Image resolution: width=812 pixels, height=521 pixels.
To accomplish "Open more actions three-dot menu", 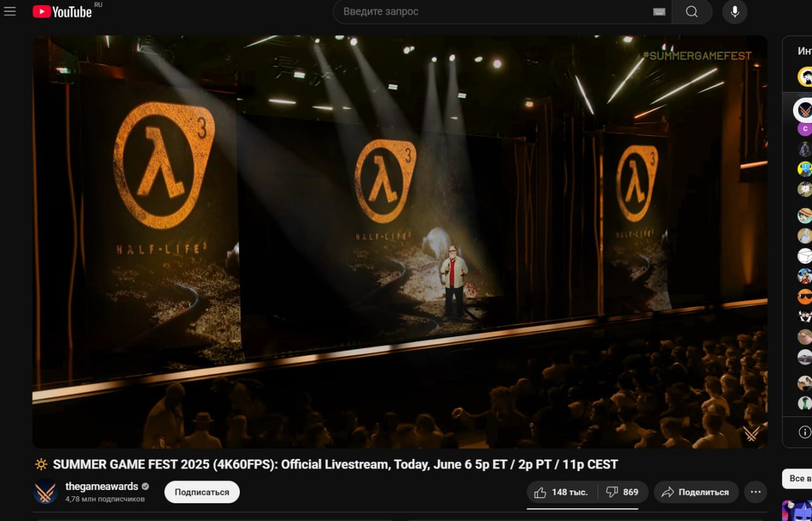I will tap(755, 492).
